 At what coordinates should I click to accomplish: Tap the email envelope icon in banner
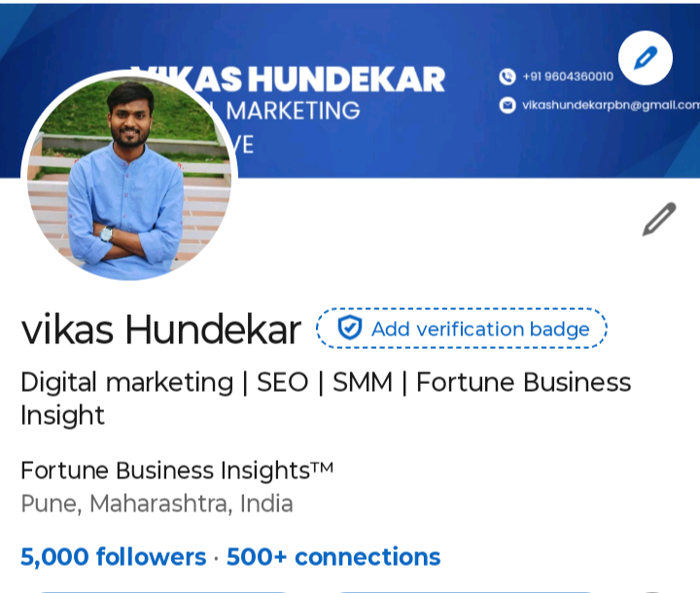tap(507, 105)
